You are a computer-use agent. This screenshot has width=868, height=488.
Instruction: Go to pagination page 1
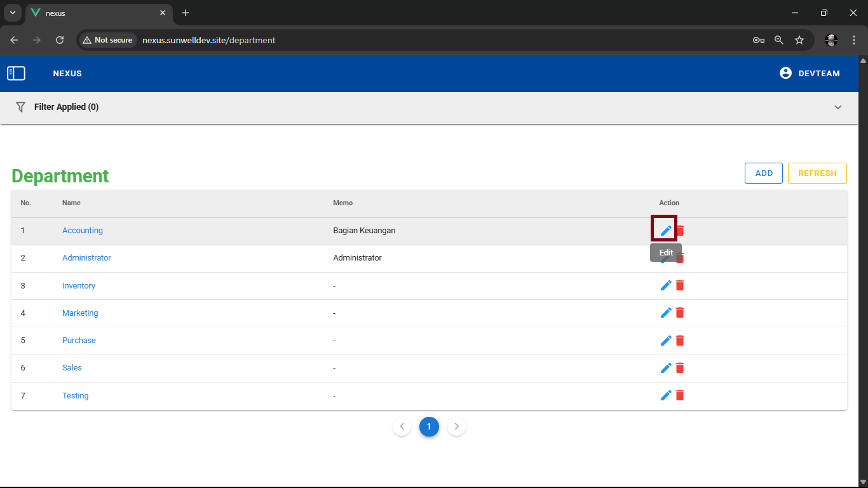click(429, 426)
